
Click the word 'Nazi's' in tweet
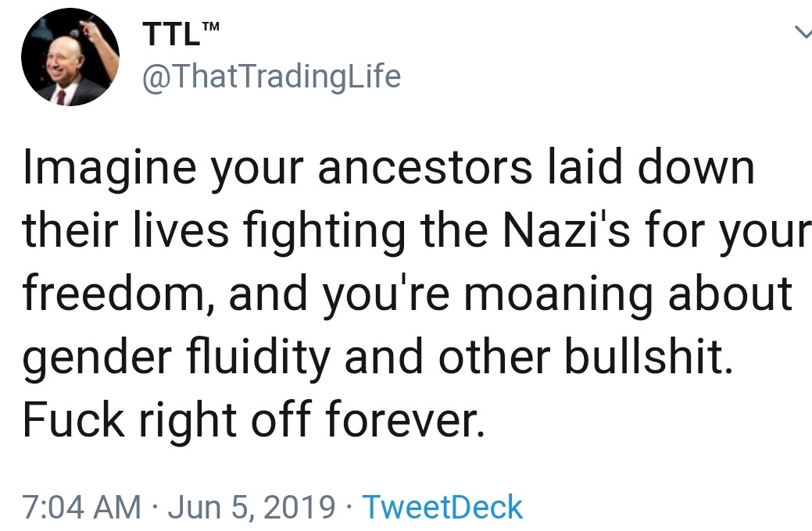pos(566,230)
